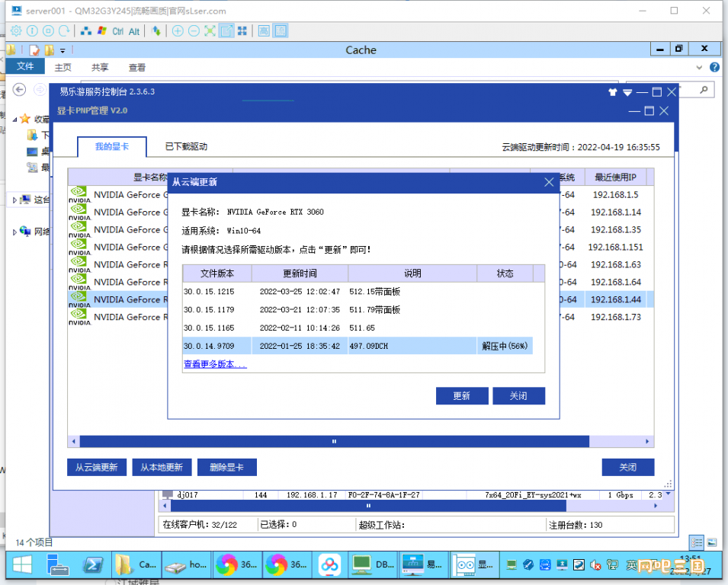Toggle the highlighted scale window icon

(226, 31)
